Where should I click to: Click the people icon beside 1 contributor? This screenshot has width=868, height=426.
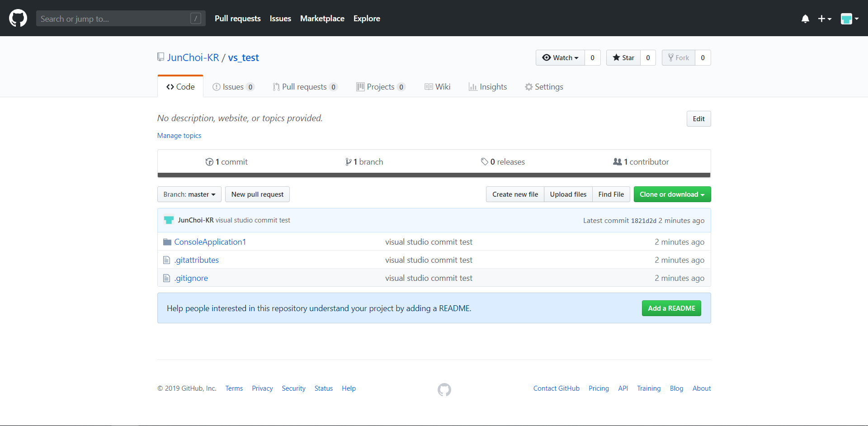tap(617, 161)
